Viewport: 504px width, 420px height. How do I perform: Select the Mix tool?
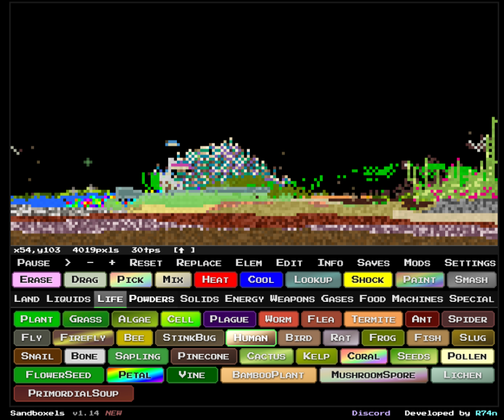click(x=173, y=280)
